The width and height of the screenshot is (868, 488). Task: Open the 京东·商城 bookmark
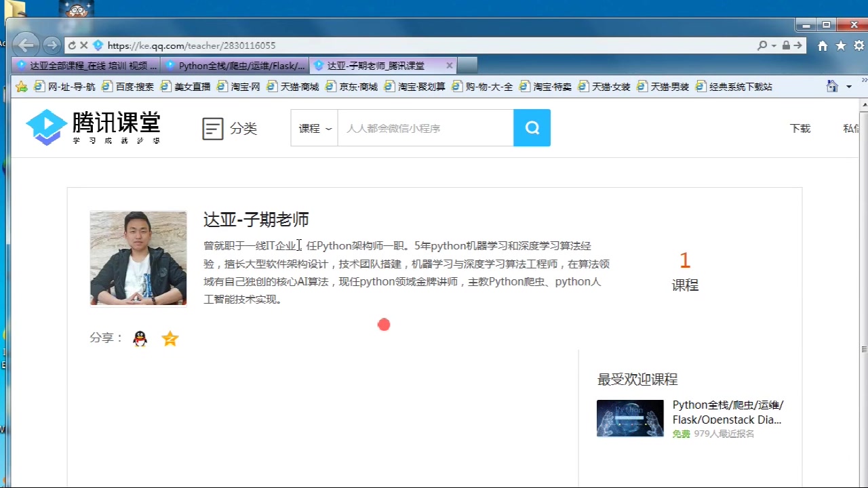point(351,87)
